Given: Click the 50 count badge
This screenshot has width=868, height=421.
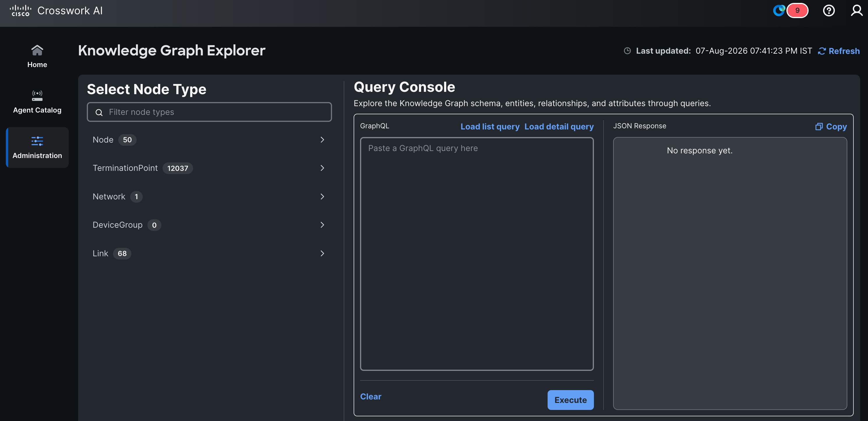Looking at the screenshot, I should pyautogui.click(x=127, y=140).
